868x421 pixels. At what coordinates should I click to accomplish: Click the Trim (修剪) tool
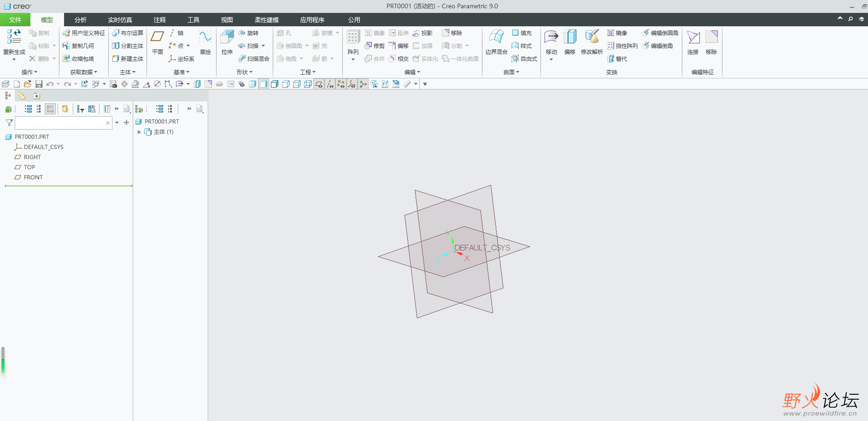[375, 46]
